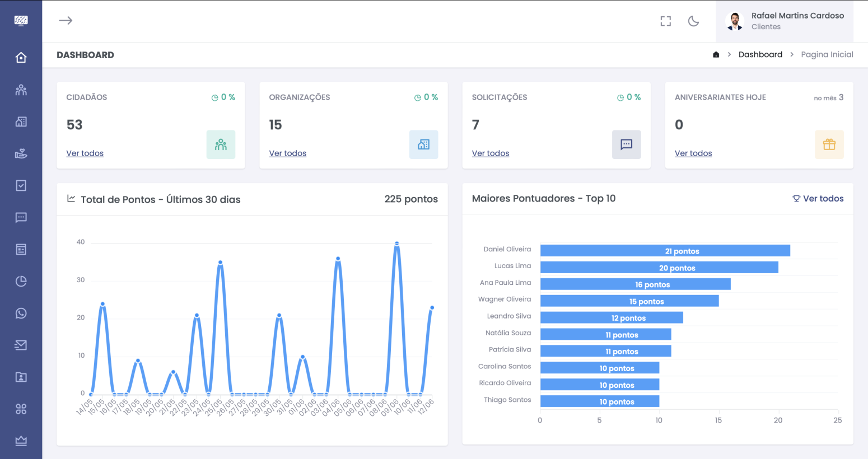Click Patrícia Silva's 11 pontos bar

pyautogui.click(x=605, y=352)
